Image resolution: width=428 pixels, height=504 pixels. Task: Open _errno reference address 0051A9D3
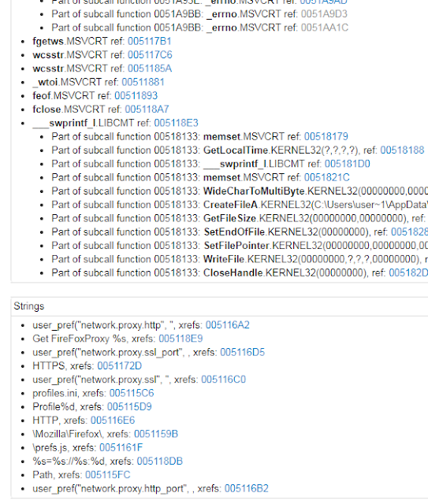[324, 14]
